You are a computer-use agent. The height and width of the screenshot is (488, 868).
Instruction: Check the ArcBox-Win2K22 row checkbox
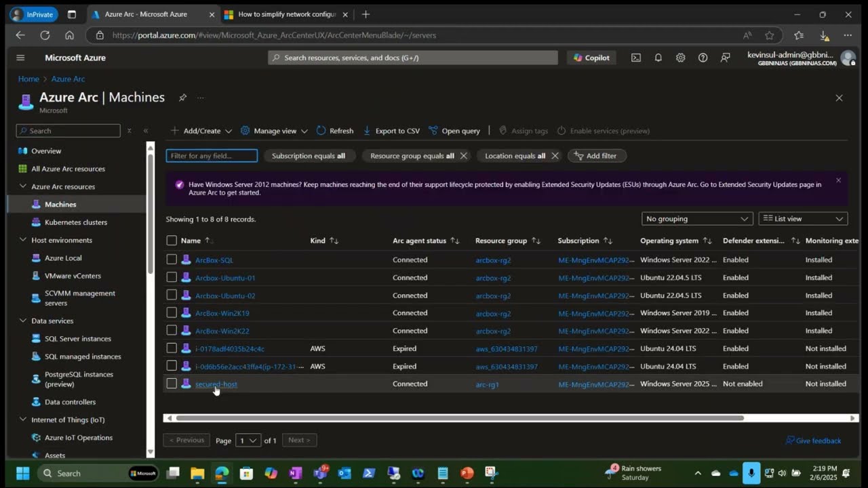pyautogui.click(x=172, y=330)
